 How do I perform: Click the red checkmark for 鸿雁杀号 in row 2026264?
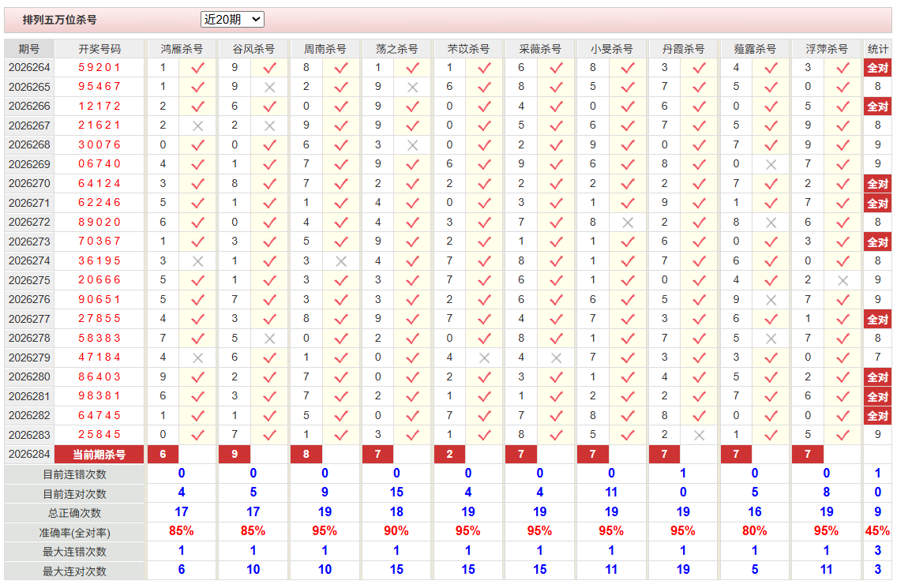point(198,68)
